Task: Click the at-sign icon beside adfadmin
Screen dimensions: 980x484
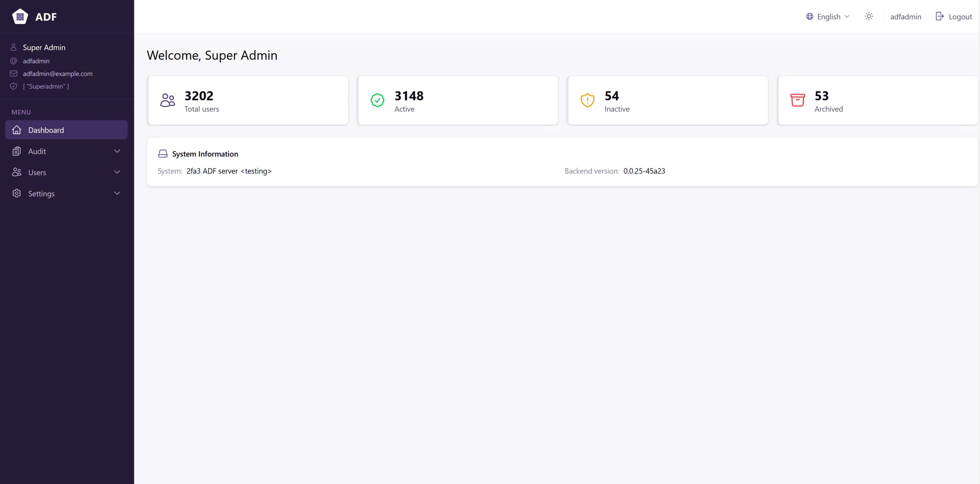Action: click(x=13, y=61)
